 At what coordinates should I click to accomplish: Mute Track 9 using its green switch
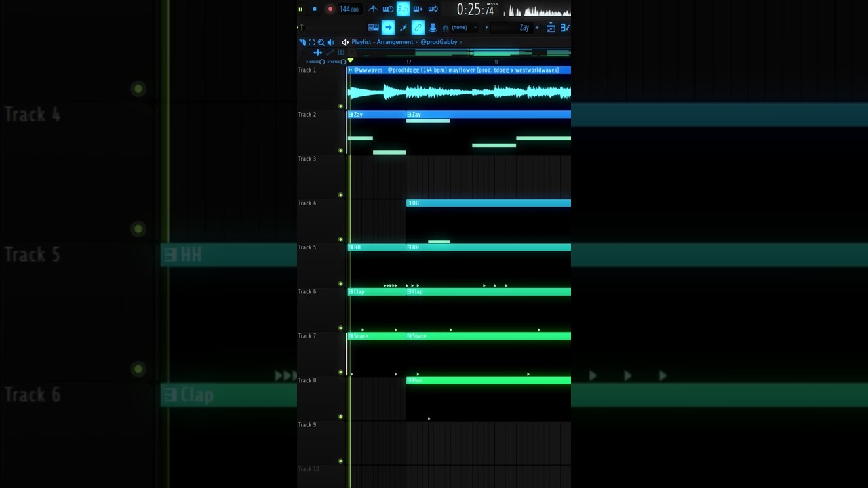point(340,461)
